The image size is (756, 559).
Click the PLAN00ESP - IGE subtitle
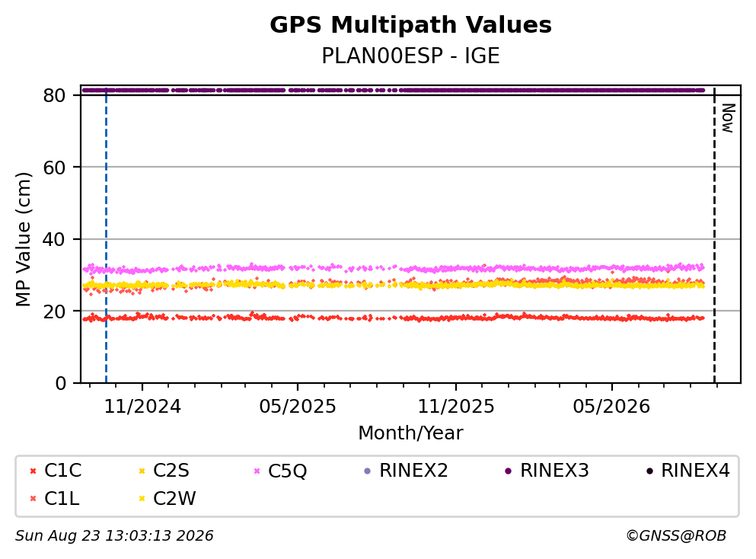[x=410, y=56]
